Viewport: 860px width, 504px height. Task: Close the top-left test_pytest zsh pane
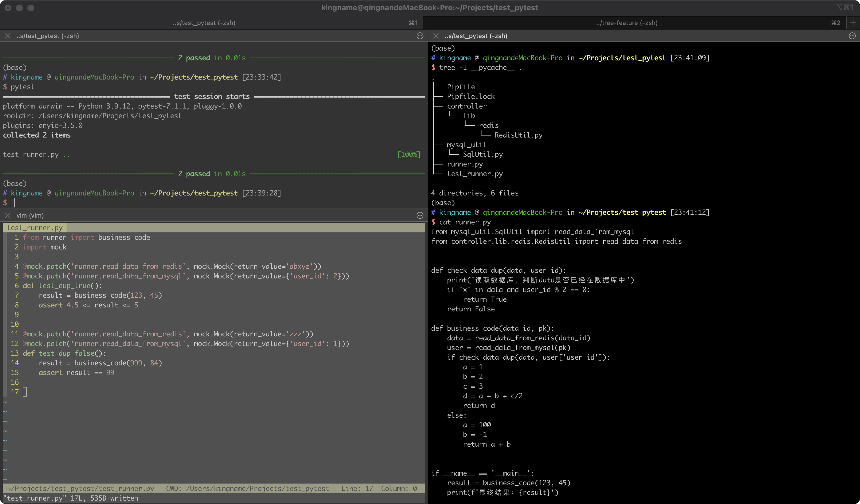pos(7,36)
